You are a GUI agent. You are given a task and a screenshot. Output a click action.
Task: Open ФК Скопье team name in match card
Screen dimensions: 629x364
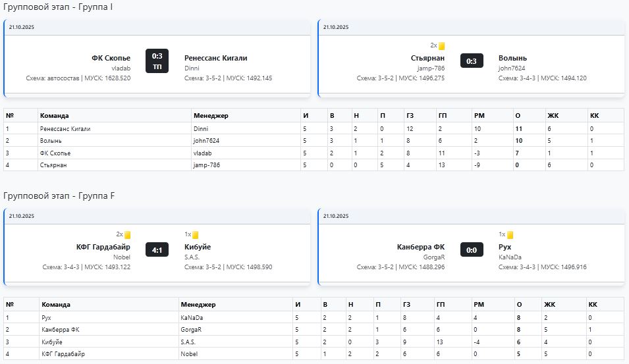coord(111,58)
